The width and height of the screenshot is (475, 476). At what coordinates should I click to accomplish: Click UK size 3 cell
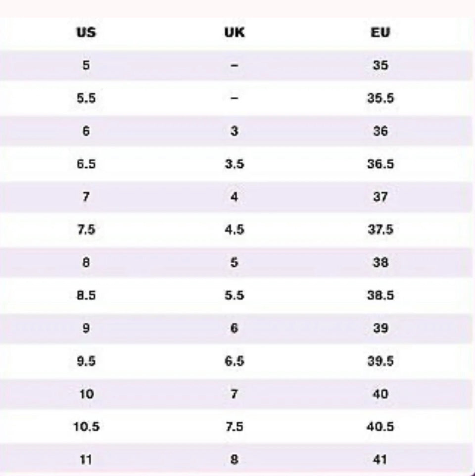coord(235,131)
